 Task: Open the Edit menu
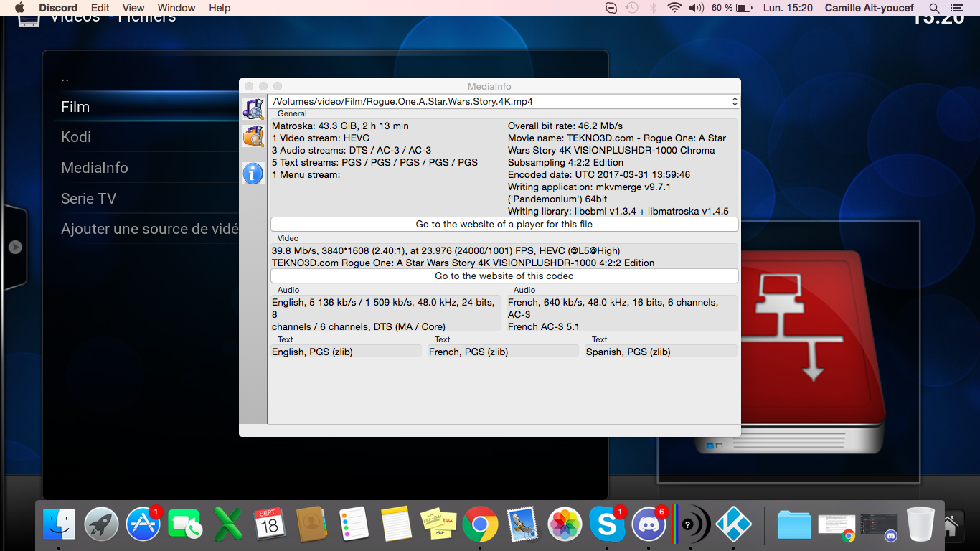pyautogui.click(x=100, y=8)
